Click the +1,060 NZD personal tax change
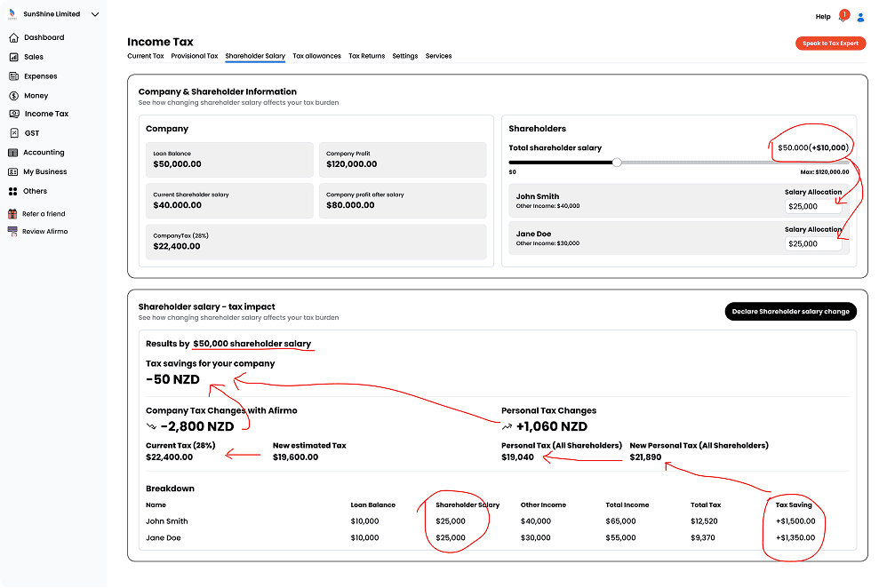 552,426
